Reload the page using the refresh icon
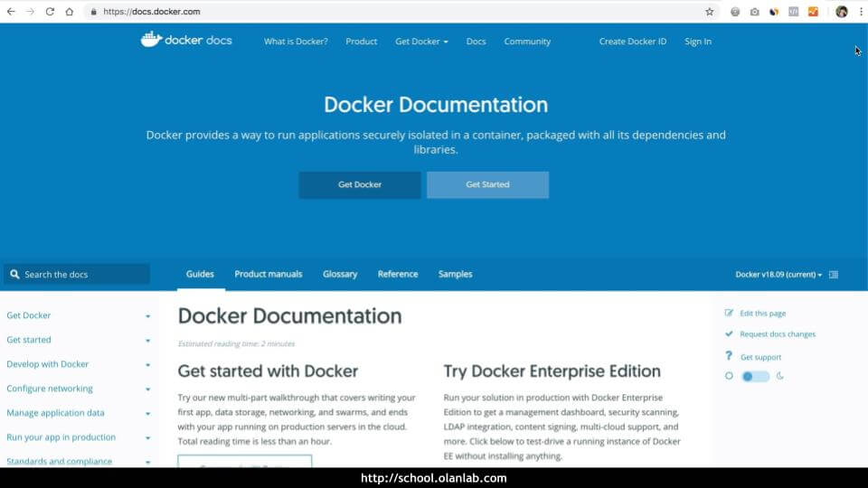The height and width of the screenshot is (488, 868). coord(50,12)
